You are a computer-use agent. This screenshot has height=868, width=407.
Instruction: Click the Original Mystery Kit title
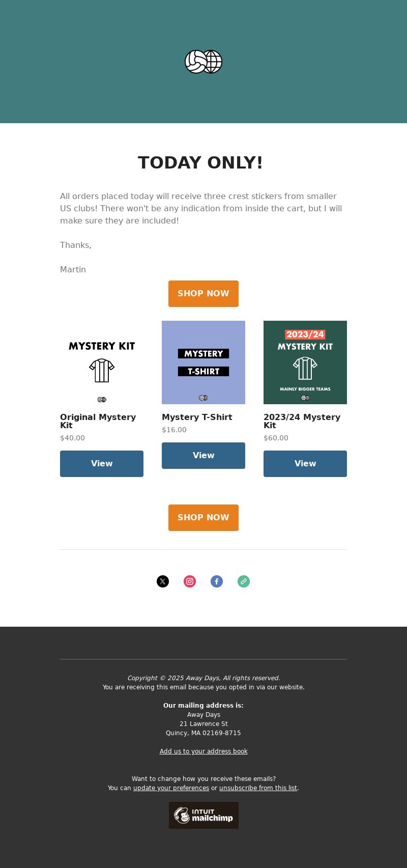tap(98, 421)
